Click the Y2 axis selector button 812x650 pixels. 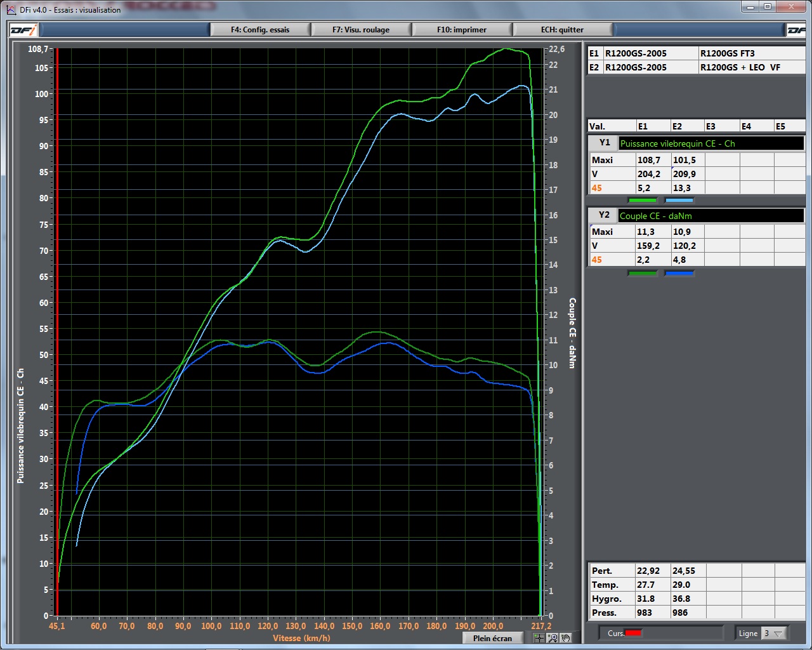(604, 215)
